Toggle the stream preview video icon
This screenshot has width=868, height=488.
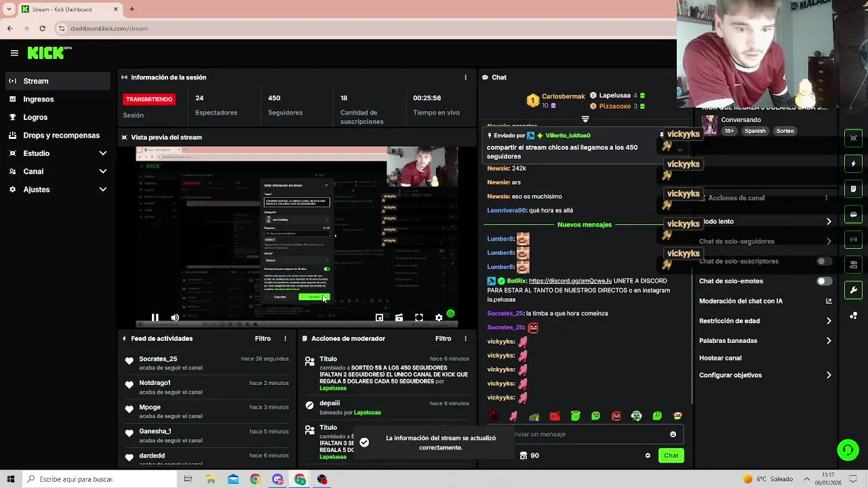(x=854, y=264)
